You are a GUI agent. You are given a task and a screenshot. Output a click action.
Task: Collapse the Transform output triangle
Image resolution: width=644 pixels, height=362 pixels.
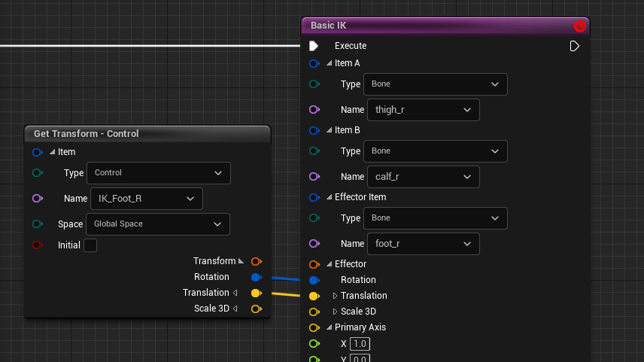(x=241, y=261)
